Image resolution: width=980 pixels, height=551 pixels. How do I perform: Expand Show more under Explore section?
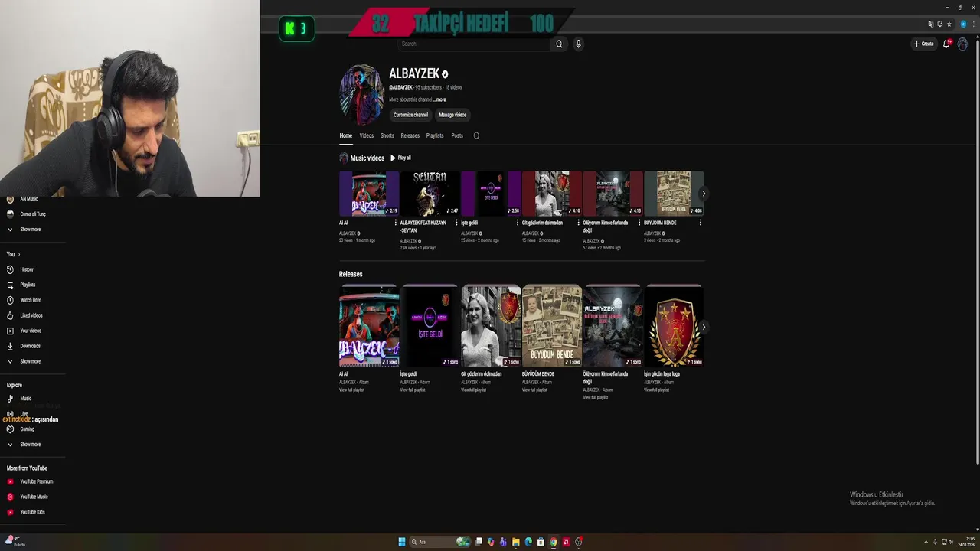[32, 445]
